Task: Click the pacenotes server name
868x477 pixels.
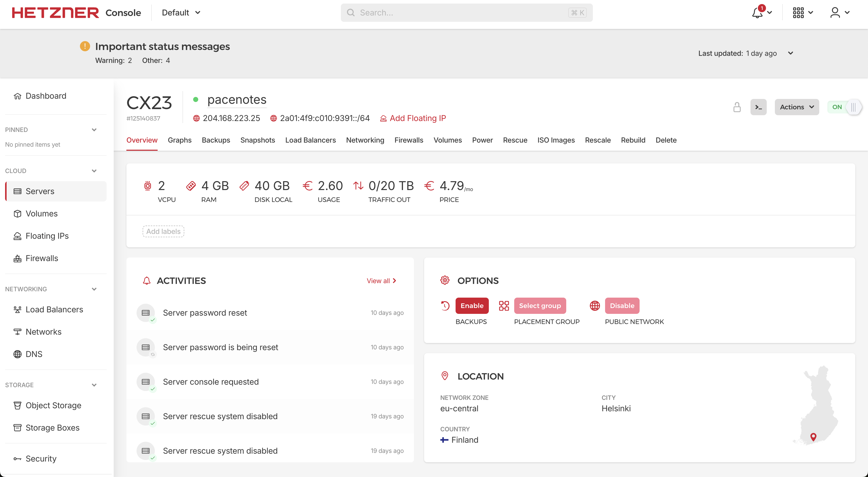Action: [x=237, y=100]
